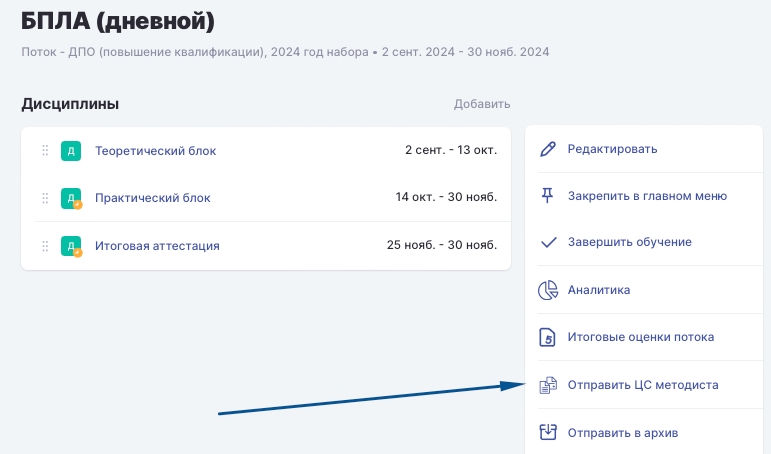Click the document icon for Итоговые оценки потока
This screenshot has width=771, height=454.
click(x=547, y=337)
